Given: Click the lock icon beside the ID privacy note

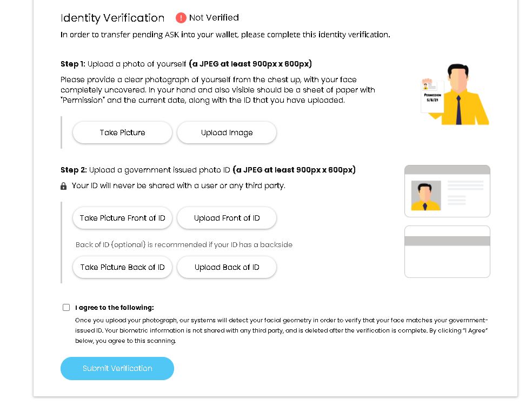Looking at the screenshot, I should click(x=64, y=186).
